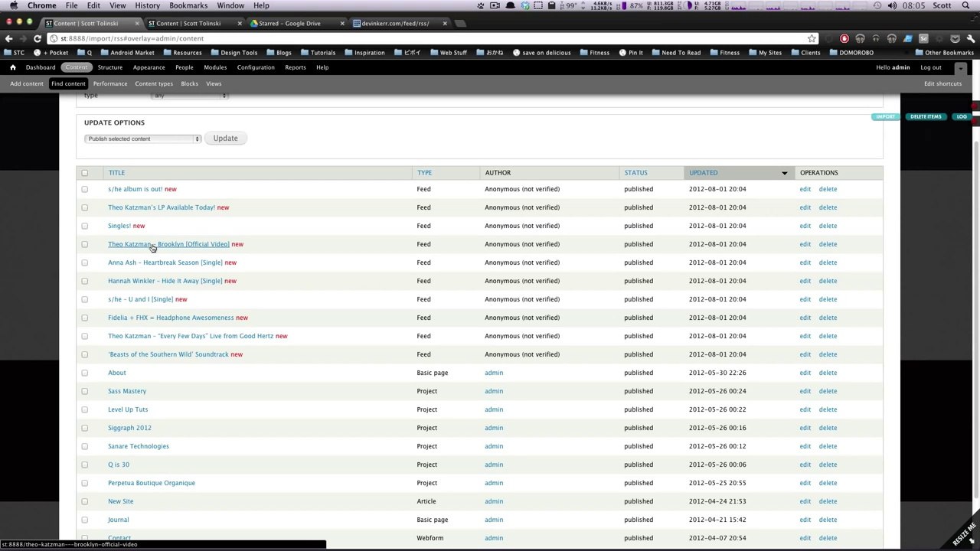Check the 's/he album is out!' row
This screenshot has width=980, height=551.
point(85,189)
